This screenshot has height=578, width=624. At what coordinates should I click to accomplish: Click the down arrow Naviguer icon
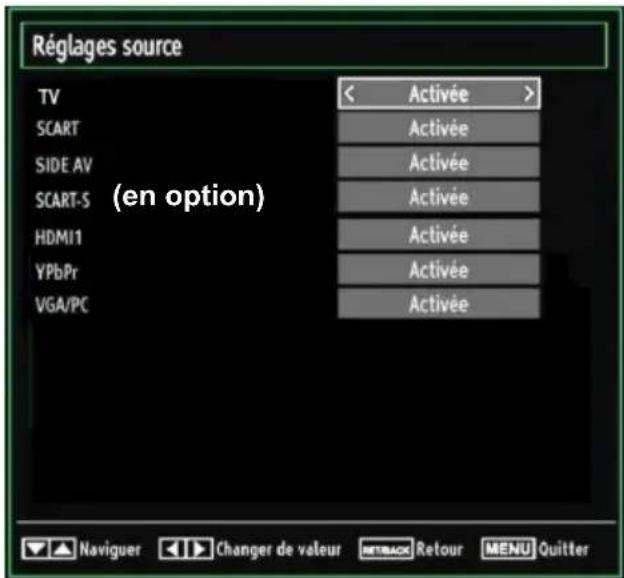(36, 549)
